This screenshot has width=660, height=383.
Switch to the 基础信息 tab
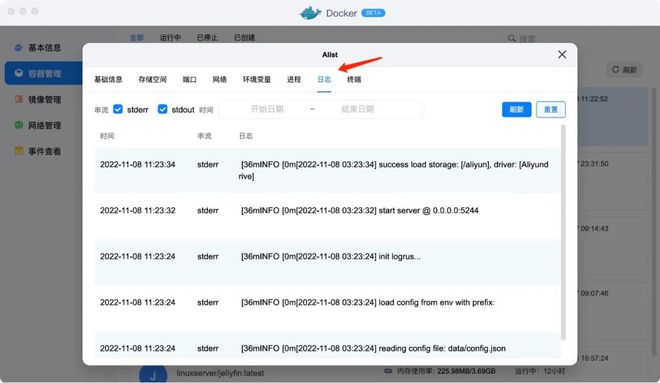[x=108, y=79]
